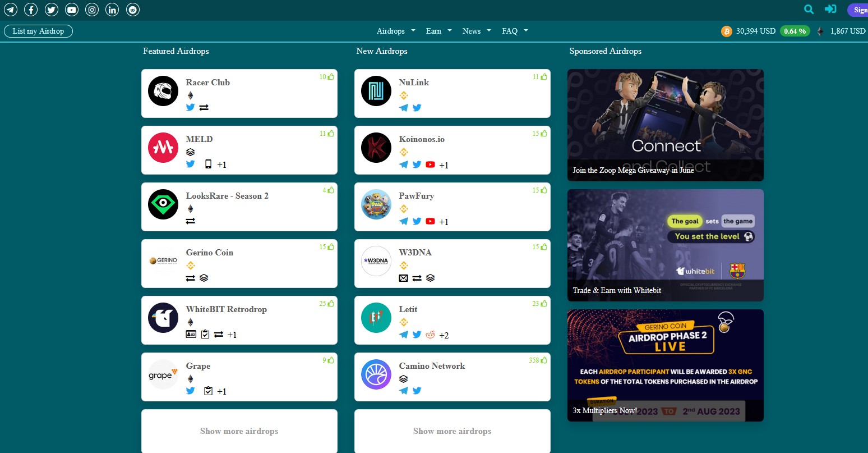Screen dimensions: 868x453
Task: Open the Grape airdrop title
Action: click(198, 366)
